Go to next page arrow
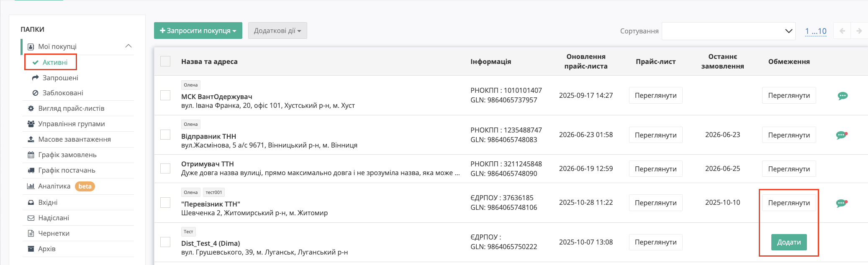The height and width of the screenshot is (265, 868). (859, 31)
